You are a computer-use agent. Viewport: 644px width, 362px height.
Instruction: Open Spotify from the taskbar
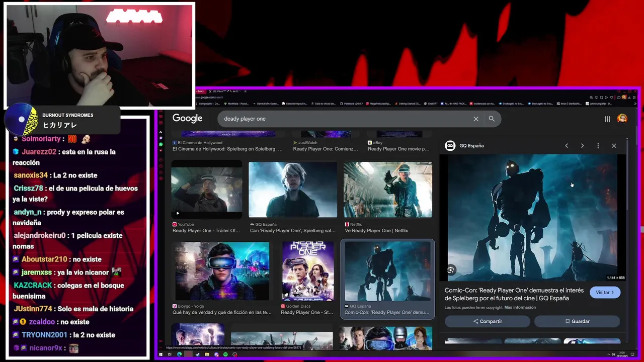coord(225,354)
